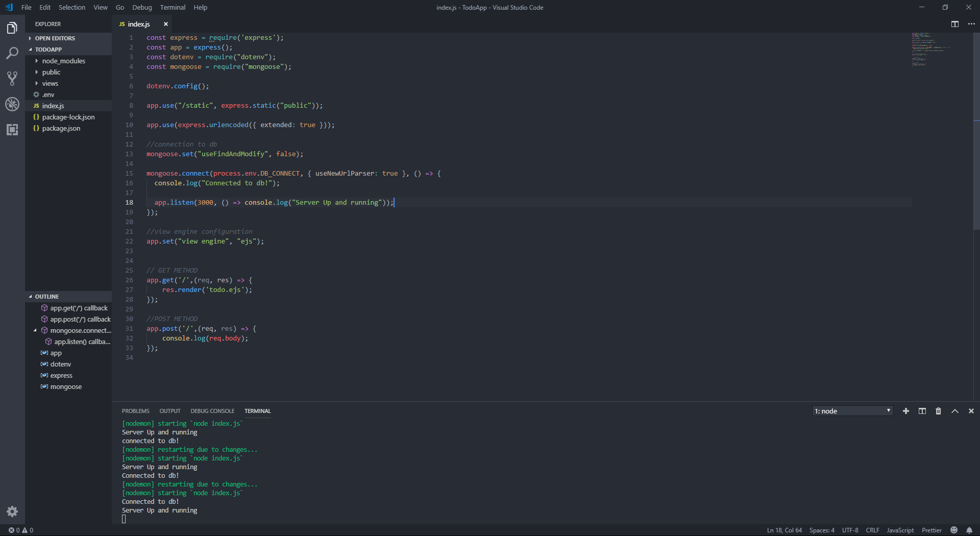980x536 pixels.
Task: Collapse the TODOAPP section
Action: coord(68,50)
